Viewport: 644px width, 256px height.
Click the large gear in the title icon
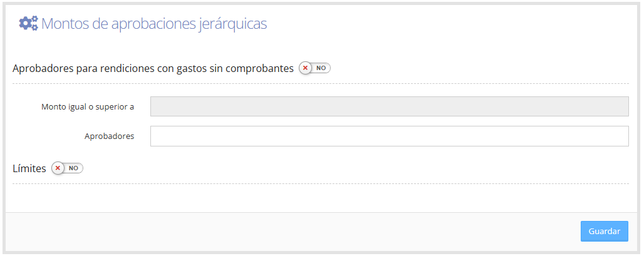tap(25, 23)
